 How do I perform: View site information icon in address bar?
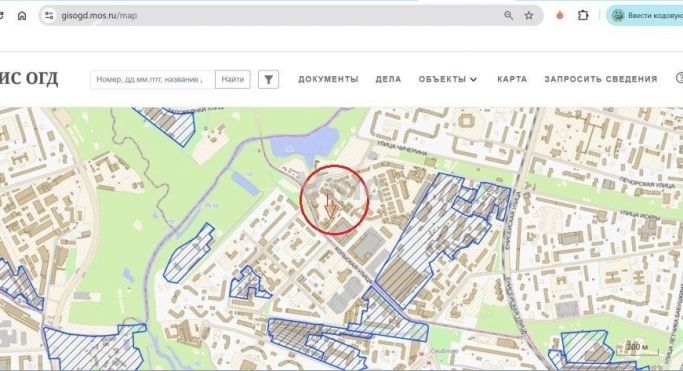coord(49,16)
